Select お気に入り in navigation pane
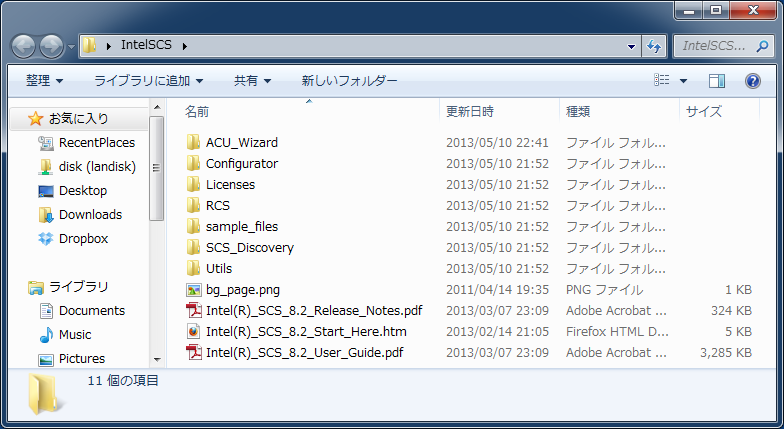 (78, 118)
